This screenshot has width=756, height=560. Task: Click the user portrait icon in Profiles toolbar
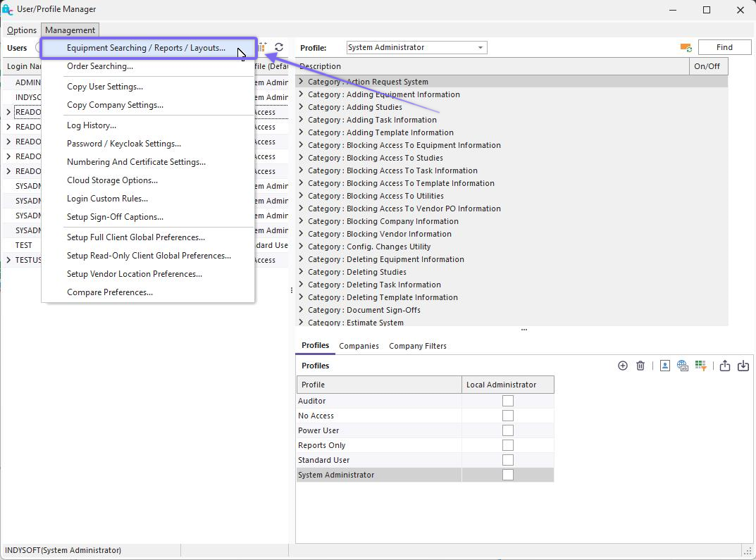[664, 366]
